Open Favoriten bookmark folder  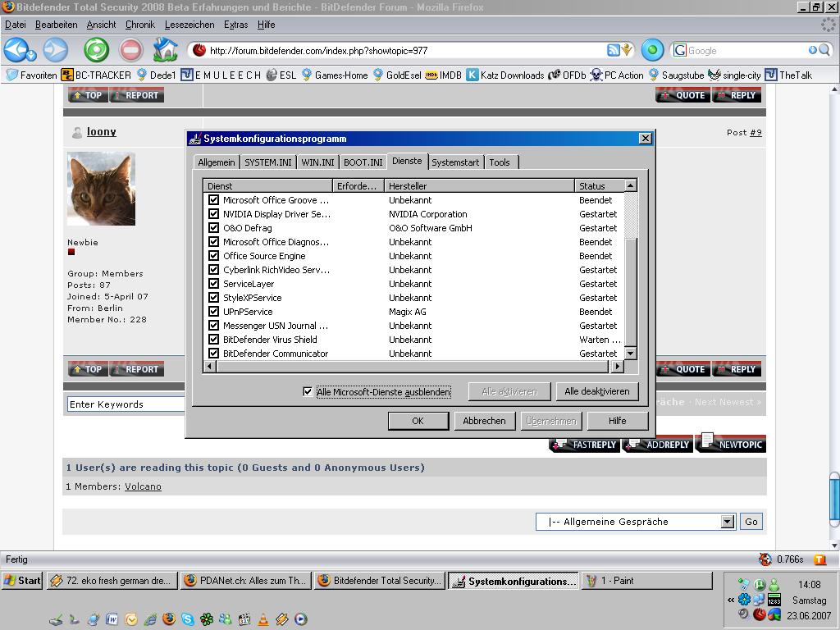[x=32, y=75]
